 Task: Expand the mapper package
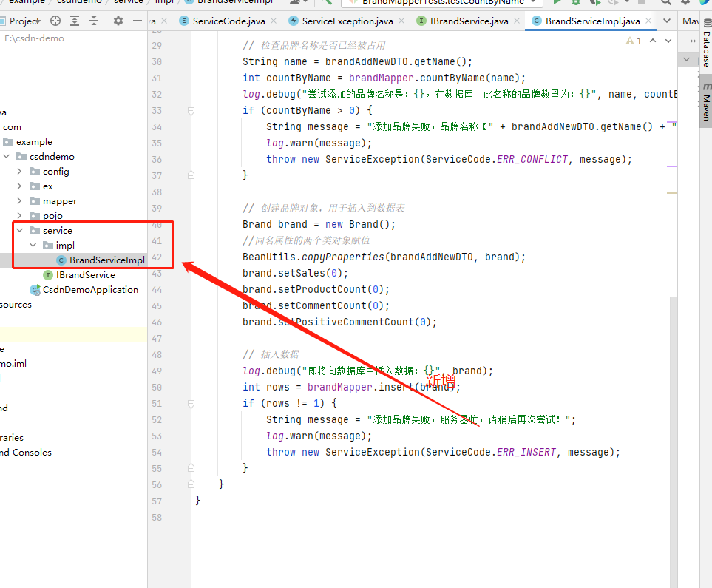click(19, 201)
